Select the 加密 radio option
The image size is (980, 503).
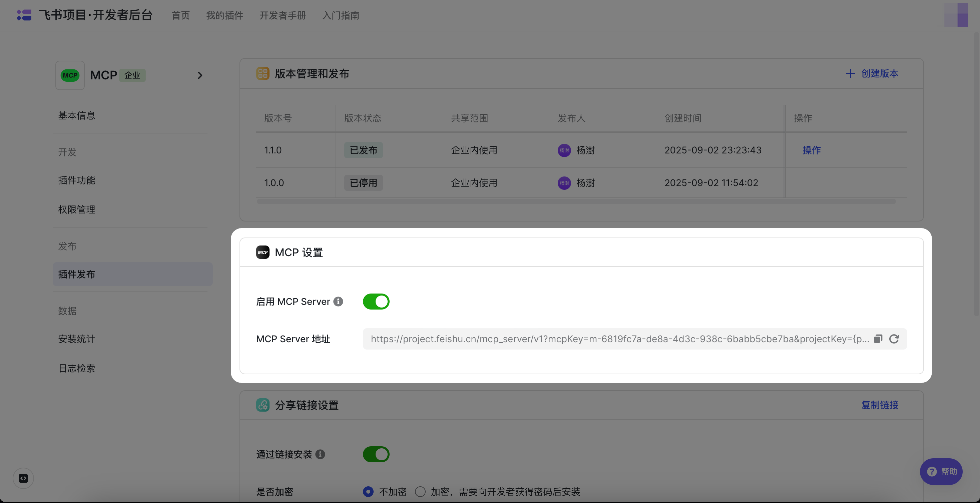(x=420, y=492)
